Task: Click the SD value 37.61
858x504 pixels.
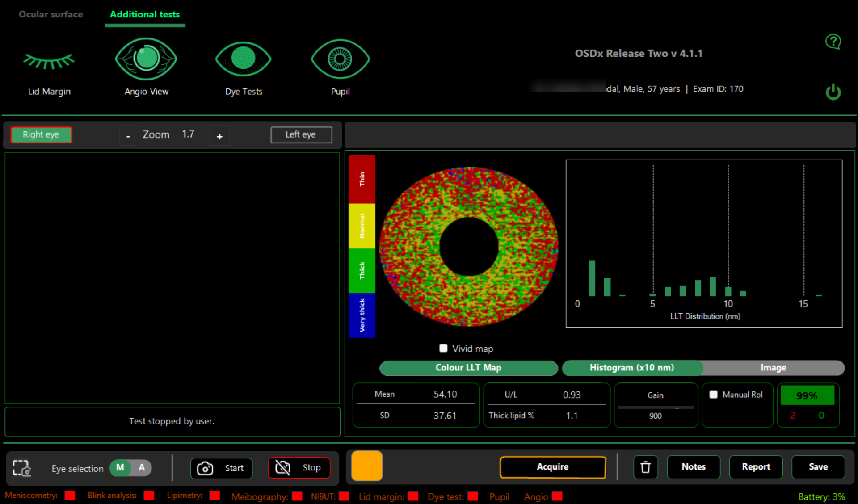Action: point(445,416)
